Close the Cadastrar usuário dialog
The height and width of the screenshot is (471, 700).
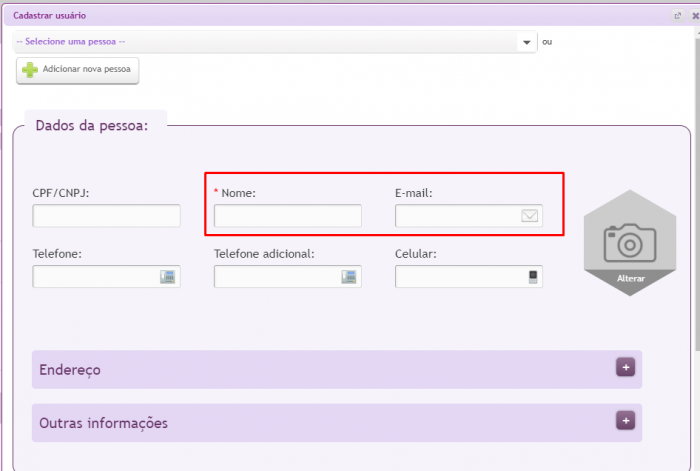[x=693, y=16]
